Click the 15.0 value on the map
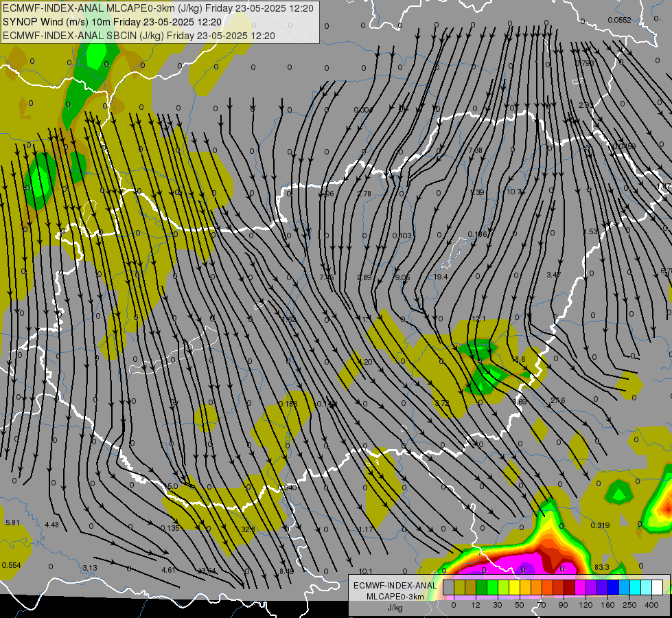The image size is (672, 618). pyautogui.click(x=170, y=486)
